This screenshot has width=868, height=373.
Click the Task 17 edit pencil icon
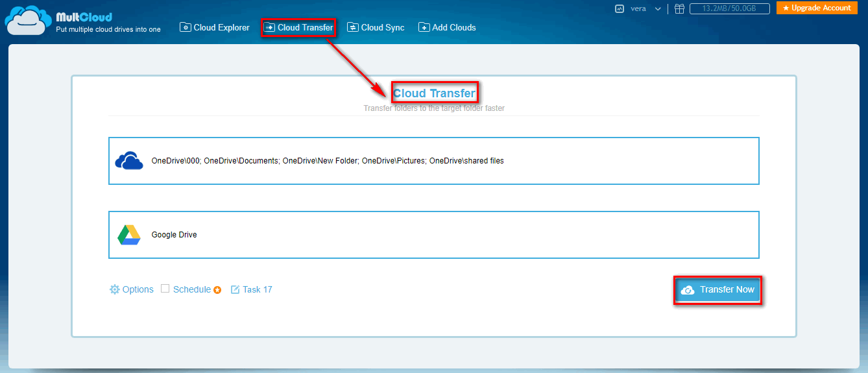(x=235, y=289)
